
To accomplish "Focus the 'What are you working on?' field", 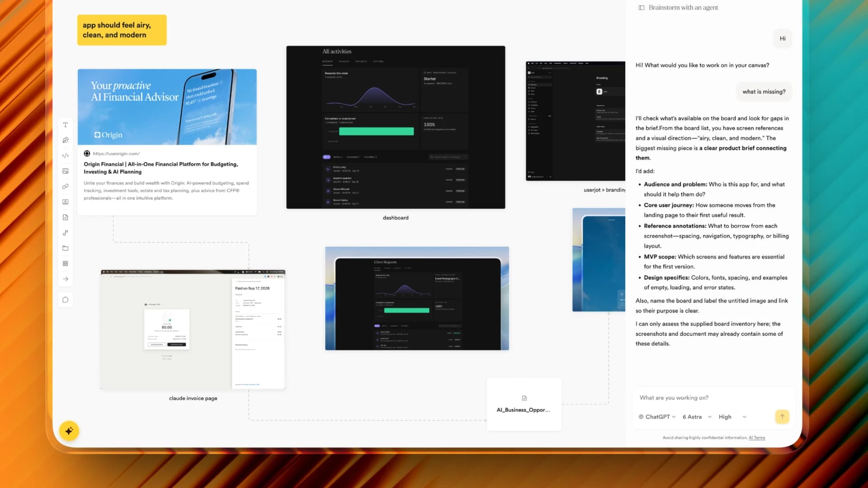I will (713, 398).
